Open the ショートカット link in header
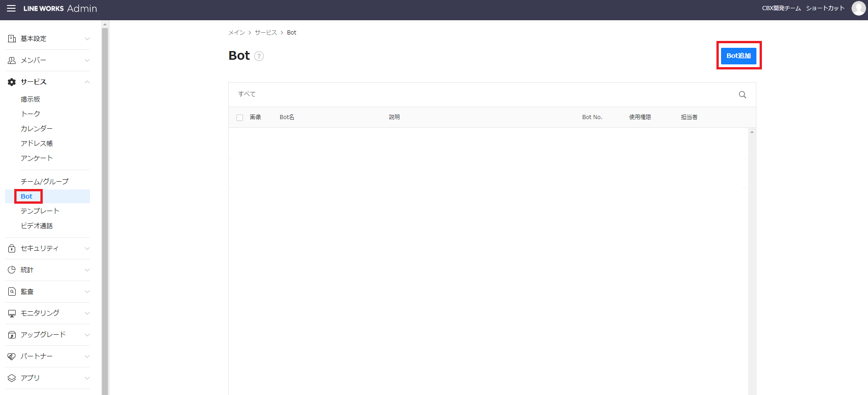The width and height of the screenshot is (868, 395). click(825, 8)
